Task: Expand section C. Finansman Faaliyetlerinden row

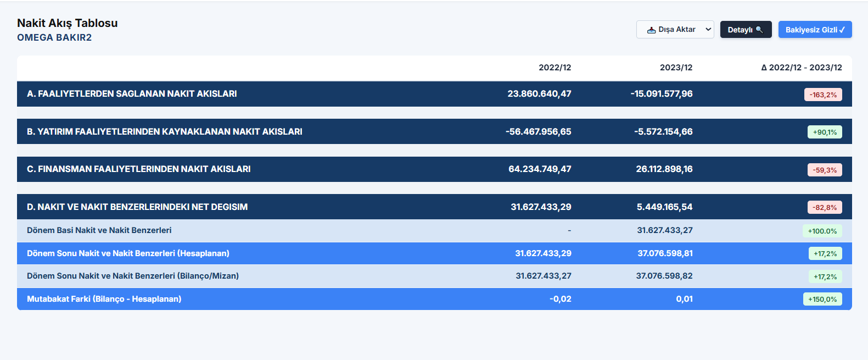Action: pyautogui.click(x=434, y=169)
